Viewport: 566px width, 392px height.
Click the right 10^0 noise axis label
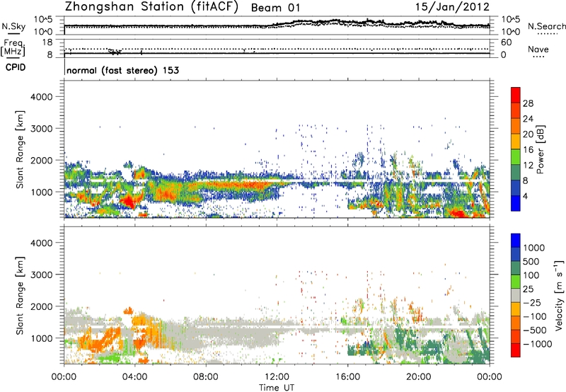coord(510,32)
